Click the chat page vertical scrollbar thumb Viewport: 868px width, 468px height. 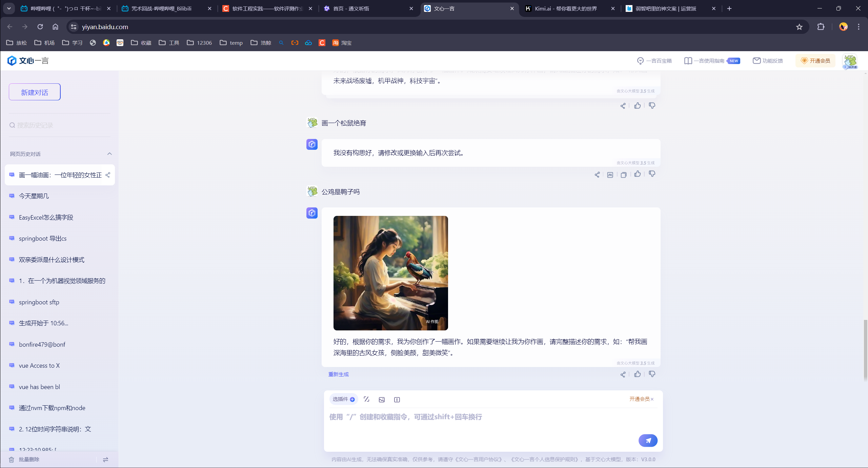point(865,350)
